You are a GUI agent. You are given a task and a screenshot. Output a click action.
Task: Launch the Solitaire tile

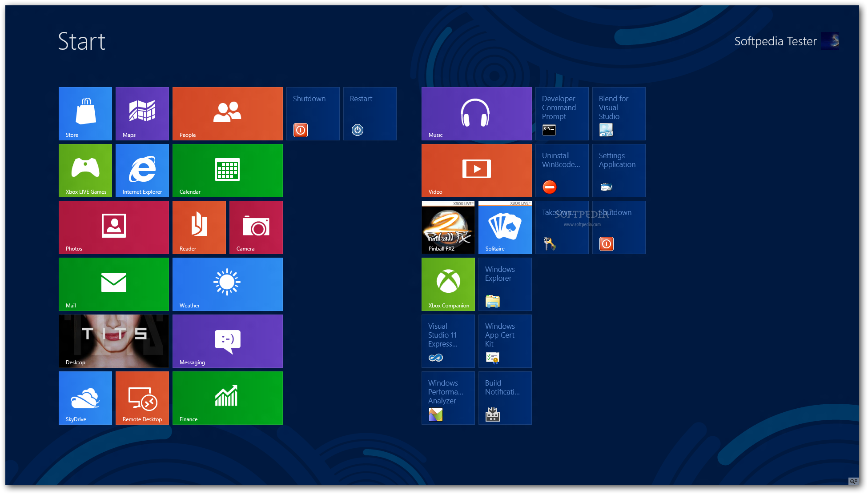click(x=505, y=227)
